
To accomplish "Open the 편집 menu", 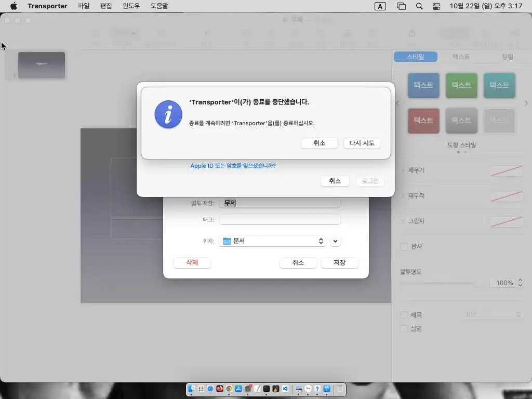I will tap(106, 6).
